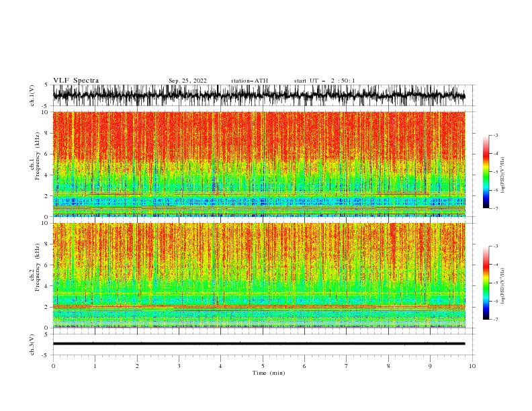Click the "Time (min)" axis title
Screen dimensions: 532x411
pyautogui.click(x=269, y=373)
